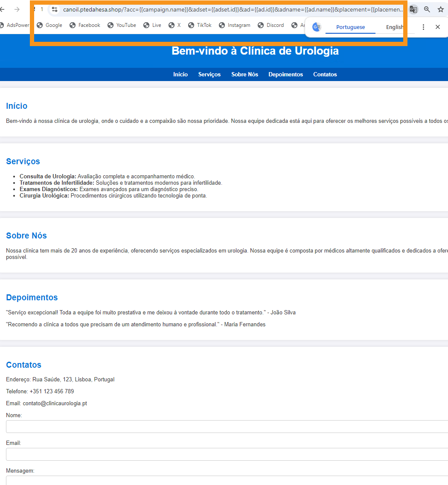Open site information icon in address bar
Image resolution: width=448 pixels, height=485 pixels.
(x=55, y=9)
